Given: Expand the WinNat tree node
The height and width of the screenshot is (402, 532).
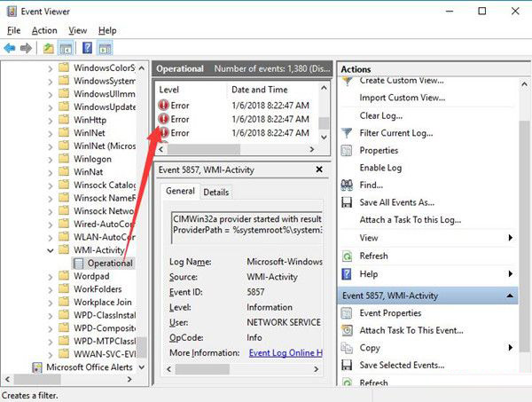Looking at the screenshot, I should tap(51, 172).
